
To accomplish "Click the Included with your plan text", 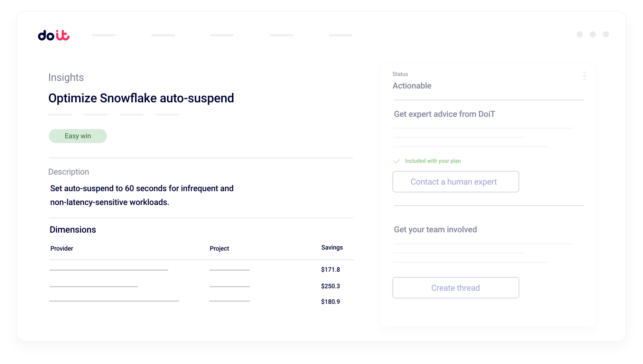I will click(432, 161).
